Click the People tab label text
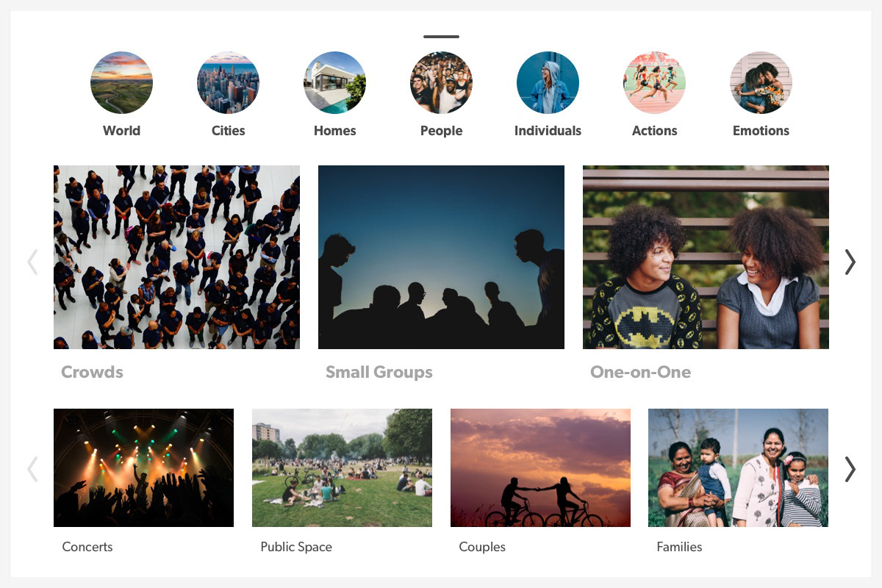The image size is (882, 588). click(441, 131)
